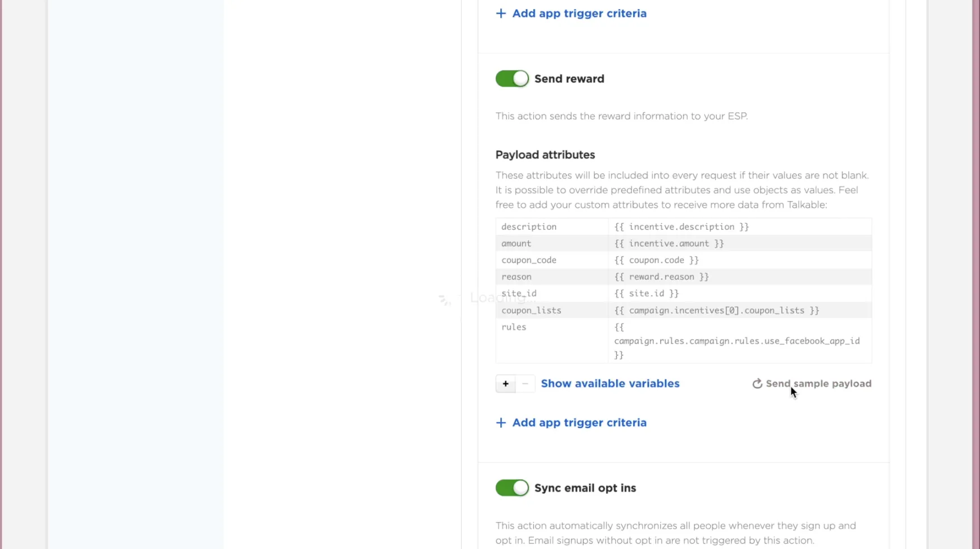Viewport: 980px width, 549px height.
Task: Disable the Send reward toggle
Action: click(x=512, y=78)
